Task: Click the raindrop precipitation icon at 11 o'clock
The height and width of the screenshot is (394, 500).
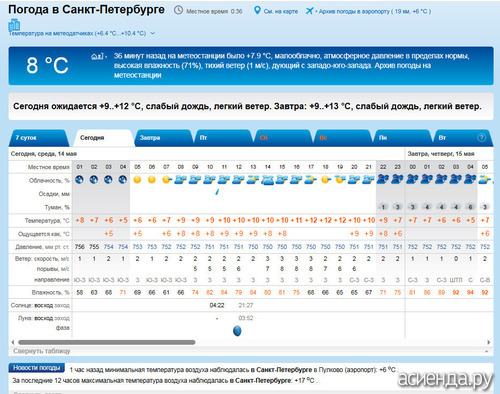Action: (217, 192)
